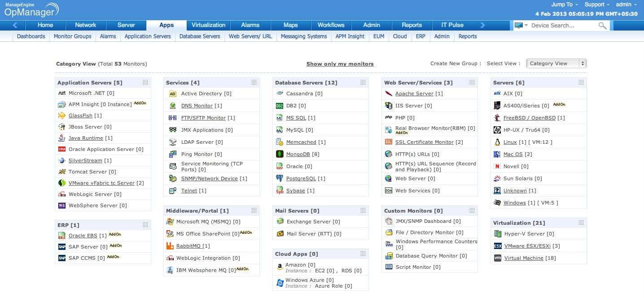Screen dimensions: 644x298
Task: Open the Database Servers submenu item
Action: (200, 36)
